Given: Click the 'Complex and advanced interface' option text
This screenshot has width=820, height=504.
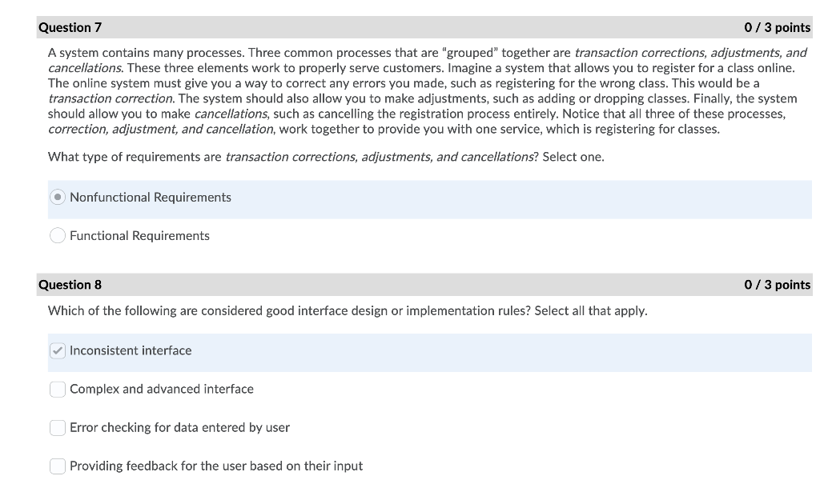Looking at the screenshot, I should pyautogui.click(x=162, y=389).
